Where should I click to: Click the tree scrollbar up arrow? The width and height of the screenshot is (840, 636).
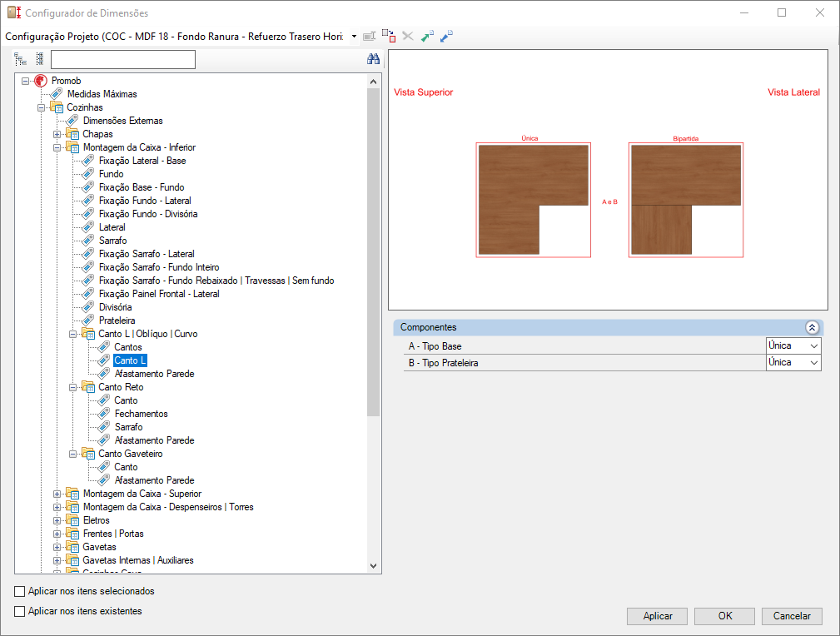tap(374, 82)
